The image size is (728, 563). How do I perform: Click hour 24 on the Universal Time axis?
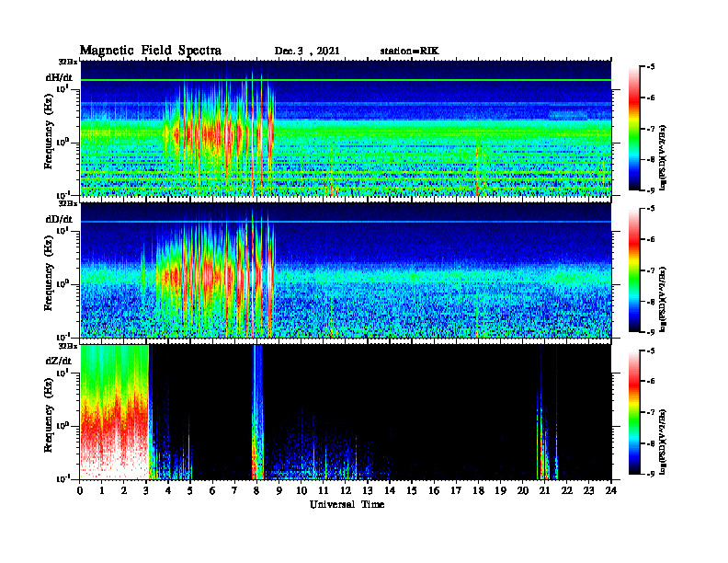610,491
